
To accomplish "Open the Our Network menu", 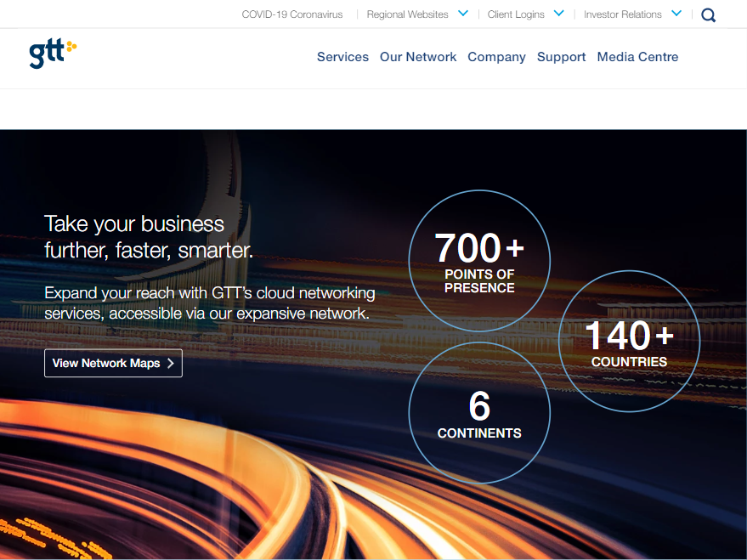I will [418, 57].
